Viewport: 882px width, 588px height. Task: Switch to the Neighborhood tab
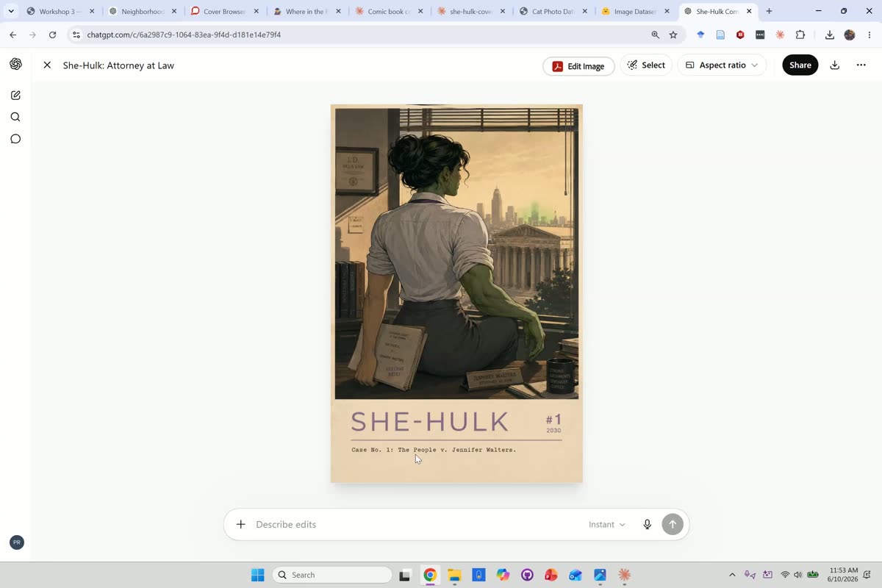pyautogui.click(x=142, y=11)
